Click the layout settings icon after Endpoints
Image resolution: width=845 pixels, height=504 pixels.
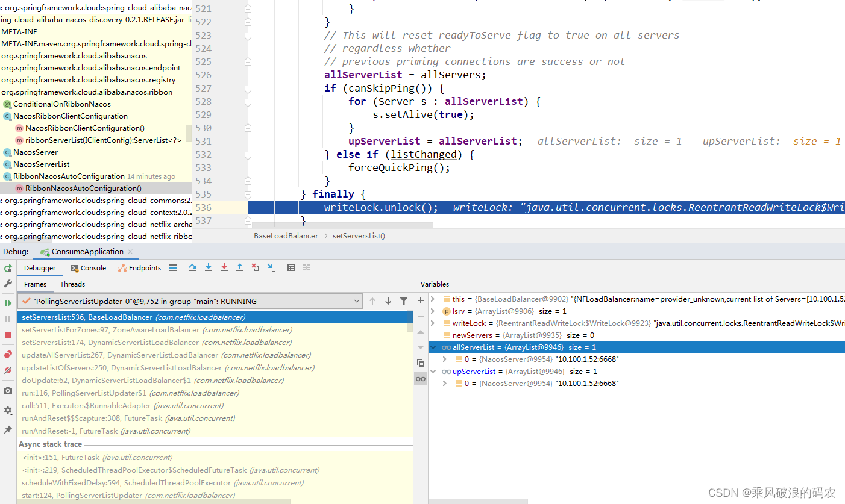[x=173, y=267]
